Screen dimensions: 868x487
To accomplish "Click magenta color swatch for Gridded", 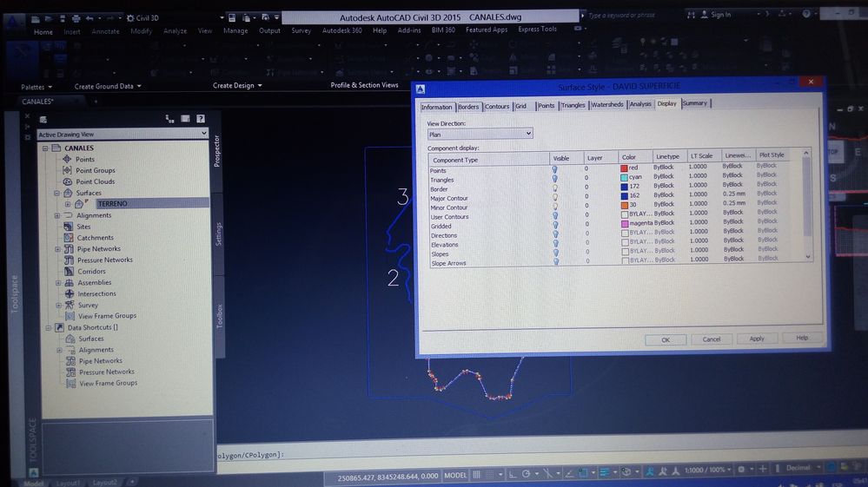I will 625,223.
